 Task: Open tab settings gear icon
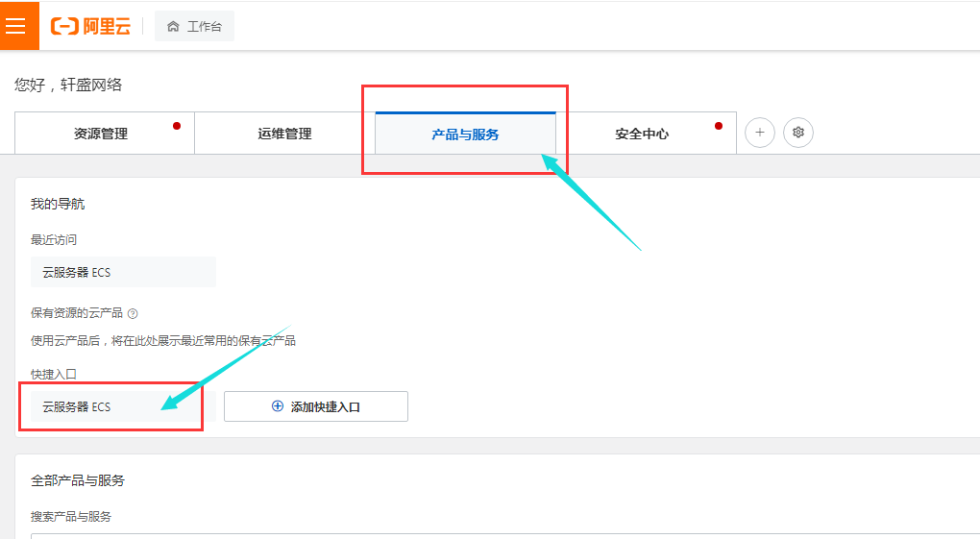point(798,133)
